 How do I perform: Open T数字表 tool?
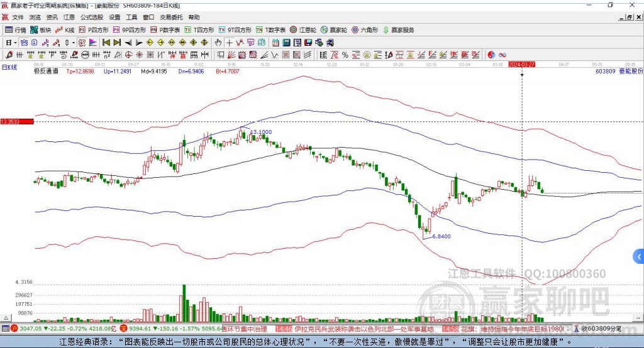pyautogui.click(x=270, y=30)
